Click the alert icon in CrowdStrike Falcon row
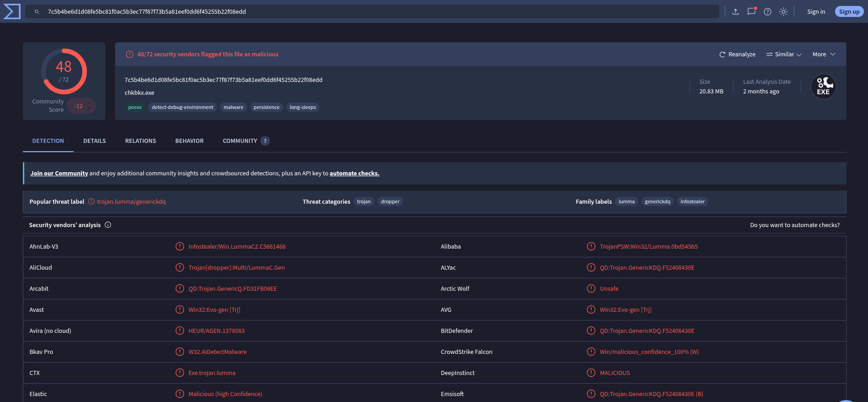 point(591,352)
